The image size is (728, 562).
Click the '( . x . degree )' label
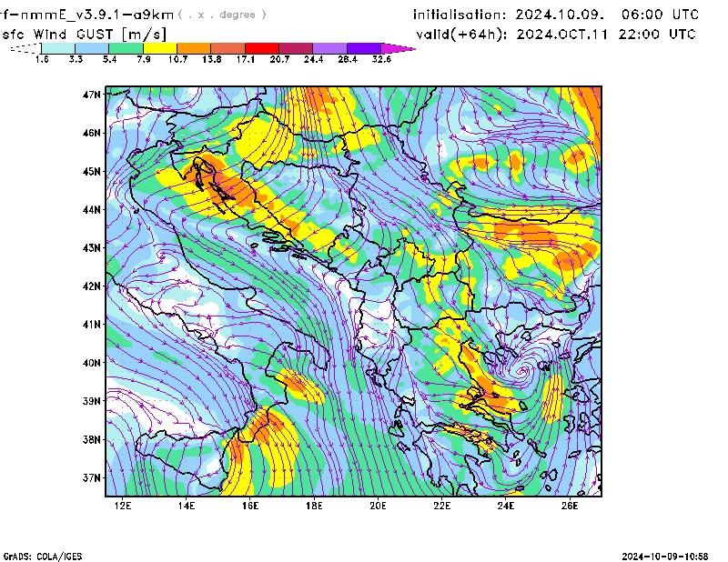coord(222,15)
